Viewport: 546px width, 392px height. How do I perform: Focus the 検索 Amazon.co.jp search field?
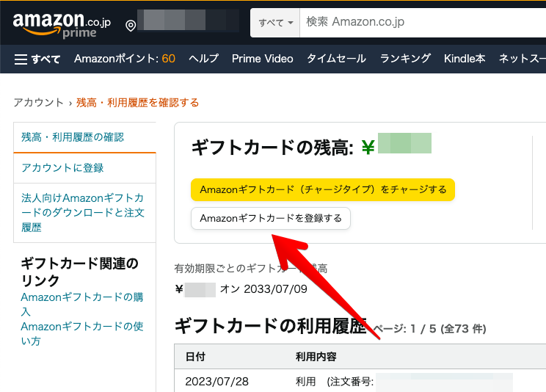click(423, 23)
